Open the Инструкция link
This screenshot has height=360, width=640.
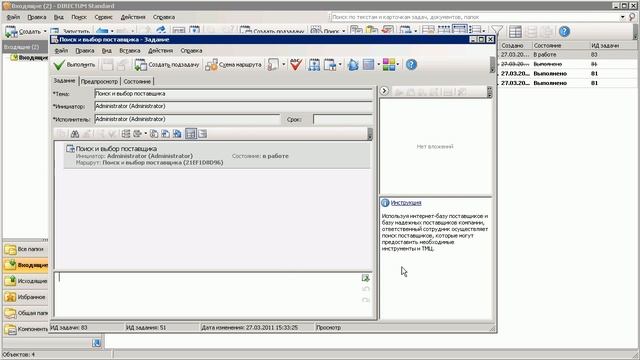click(x=406, y=203)
